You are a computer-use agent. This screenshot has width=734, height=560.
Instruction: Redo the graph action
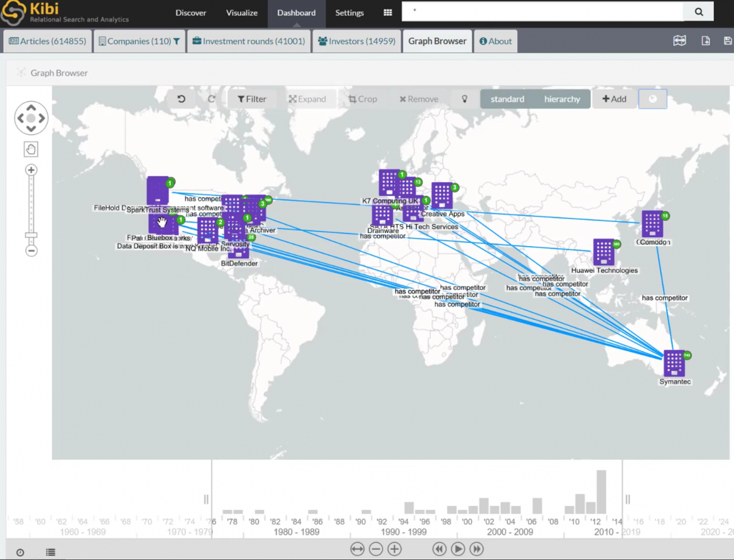(x=211, y=99)
